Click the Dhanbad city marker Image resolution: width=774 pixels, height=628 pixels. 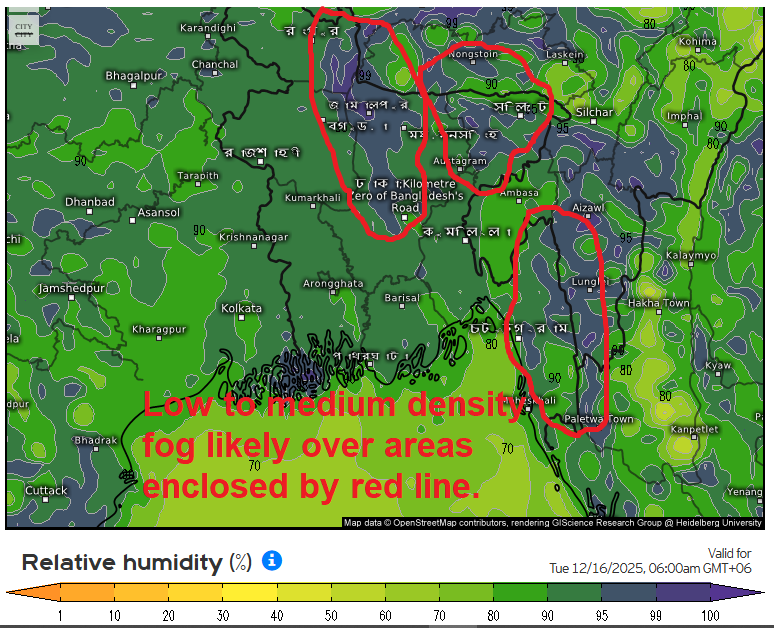[x=90, y=214]
